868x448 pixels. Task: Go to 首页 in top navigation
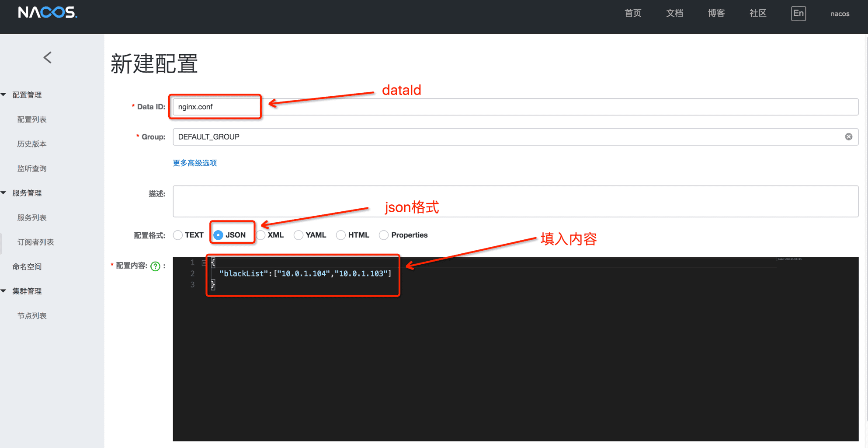633,14
